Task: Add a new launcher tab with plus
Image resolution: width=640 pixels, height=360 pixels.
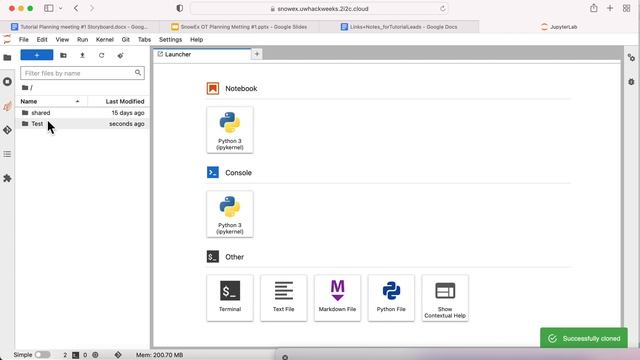Action: (257, 54)
